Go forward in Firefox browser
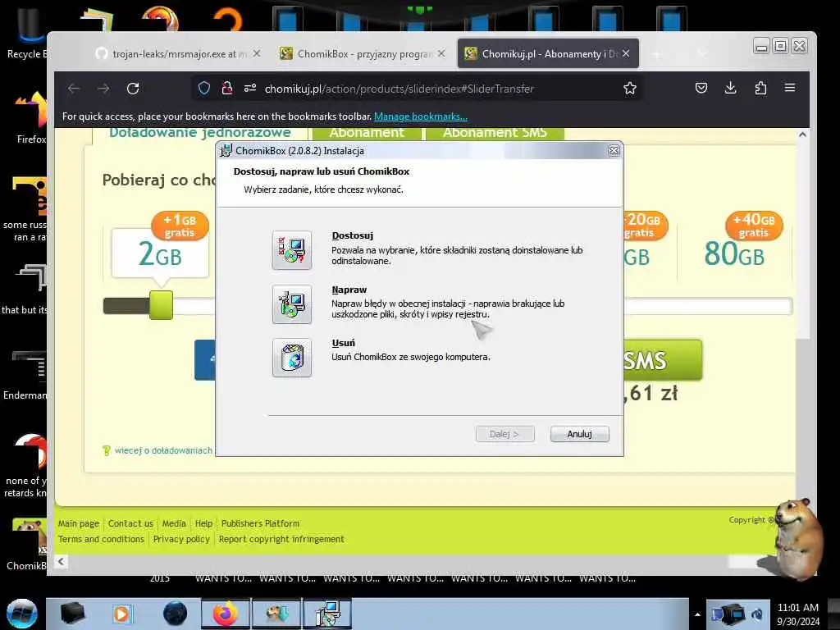This screenshot has width=840, height=630. point(103,89)
